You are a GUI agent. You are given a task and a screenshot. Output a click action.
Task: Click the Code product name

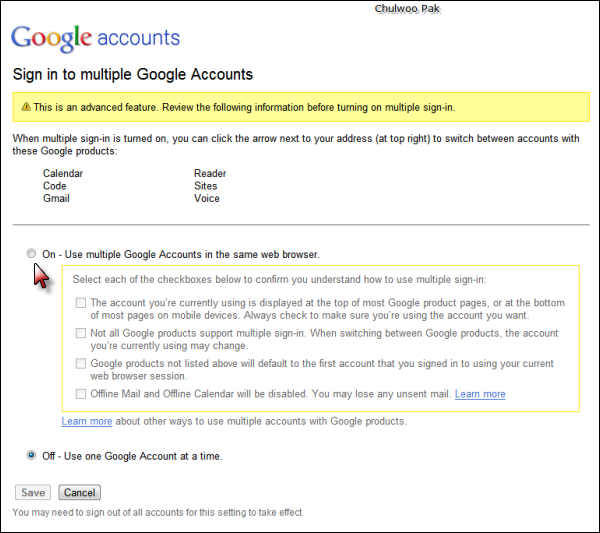[x=55, y=186]
